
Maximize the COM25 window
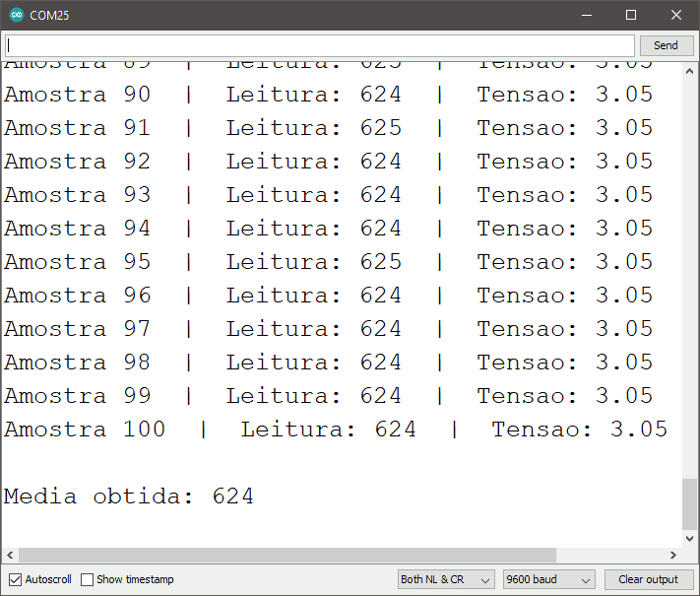[x=631, y=15]
